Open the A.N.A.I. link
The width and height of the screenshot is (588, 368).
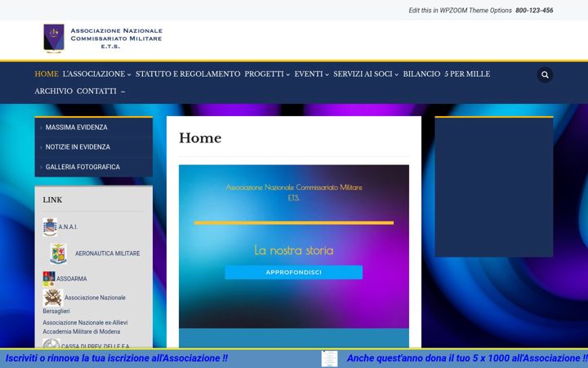tap(68, 227)
